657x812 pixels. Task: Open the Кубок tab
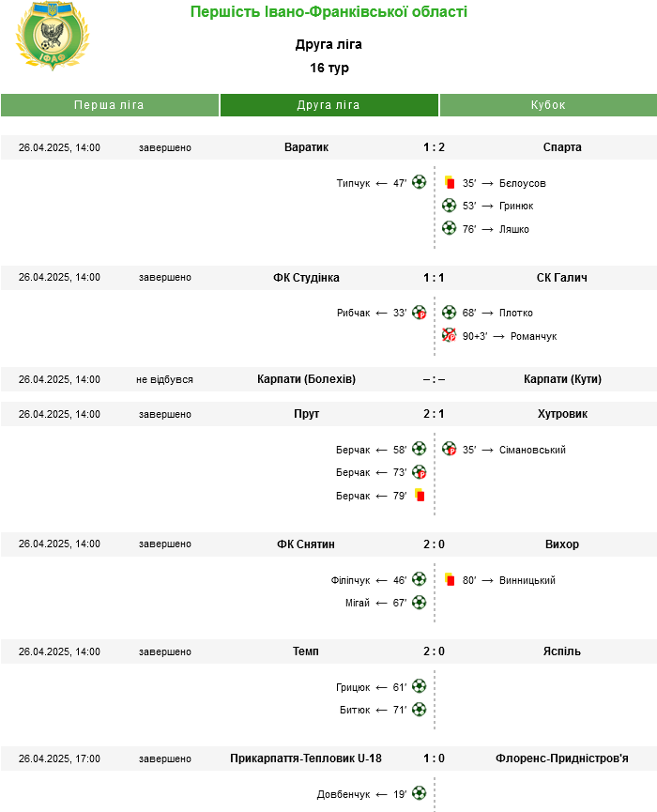pos(548,105)
